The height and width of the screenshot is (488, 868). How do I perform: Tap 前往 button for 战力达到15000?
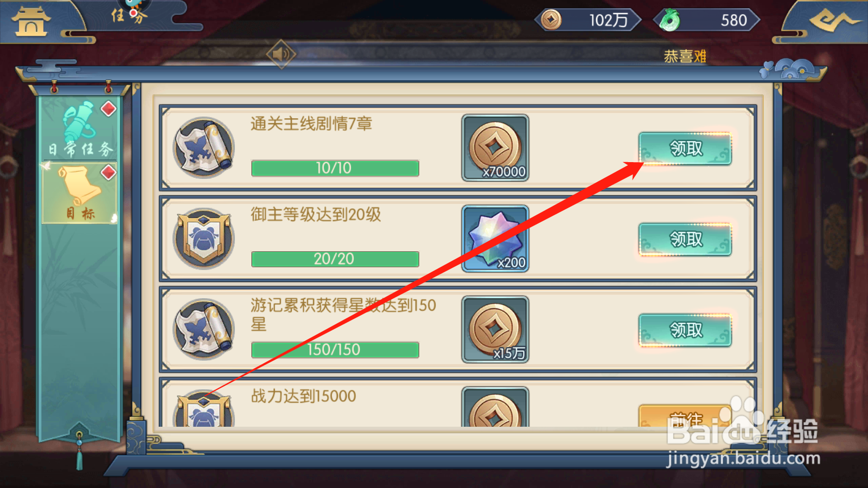[x=685, y=416]
